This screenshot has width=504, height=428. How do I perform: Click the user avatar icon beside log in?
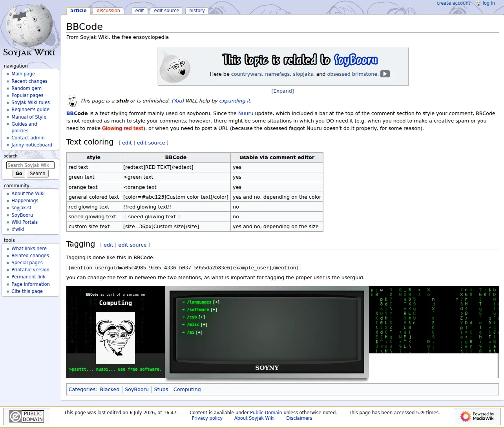coord(478,3)
